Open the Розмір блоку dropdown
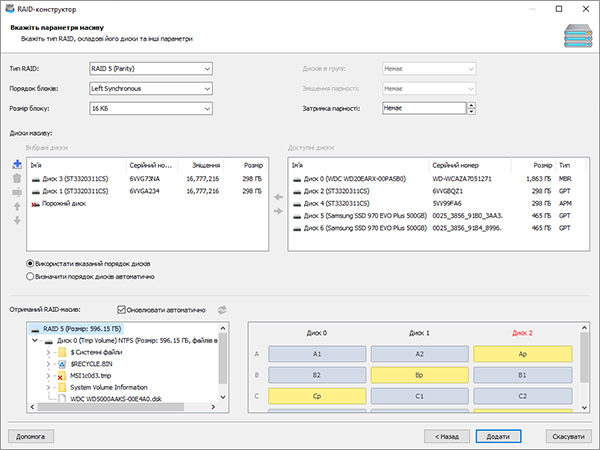The height and width of the screenshot is (450, 600). pos(151,108)
